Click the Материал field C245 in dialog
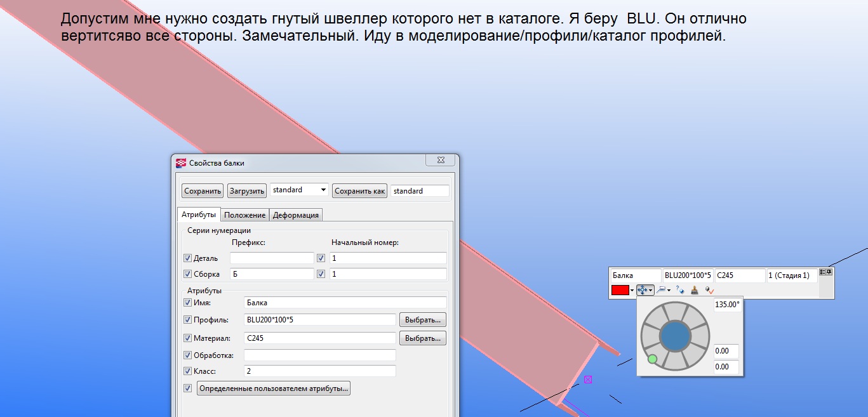Screen dimensions: 868x417 [x=320, y=338]
